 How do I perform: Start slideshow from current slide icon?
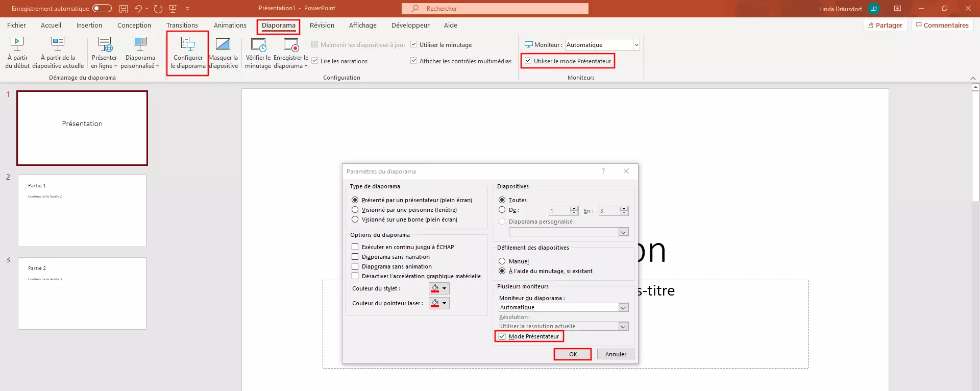[58, 44]
